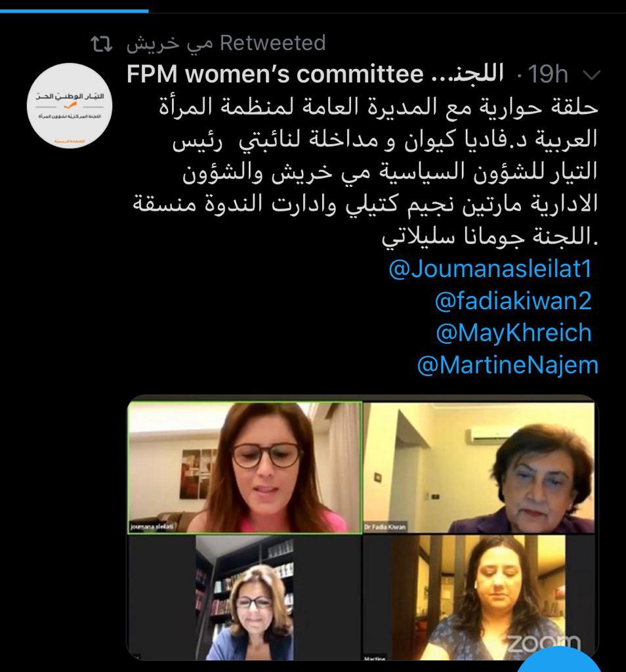Click the Zoom logo watermark on image

[543, 642]
